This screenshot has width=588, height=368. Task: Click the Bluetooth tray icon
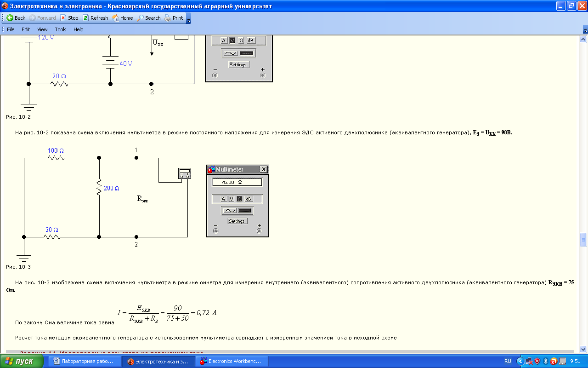coord(546,361)
